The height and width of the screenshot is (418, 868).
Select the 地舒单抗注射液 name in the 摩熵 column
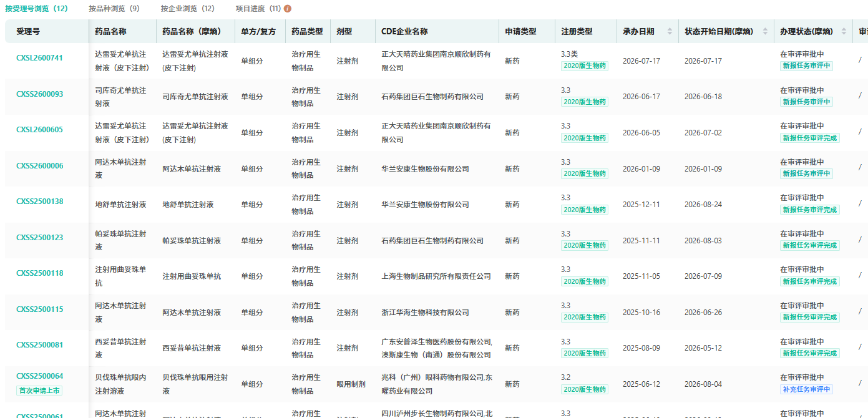pos(188,205)
